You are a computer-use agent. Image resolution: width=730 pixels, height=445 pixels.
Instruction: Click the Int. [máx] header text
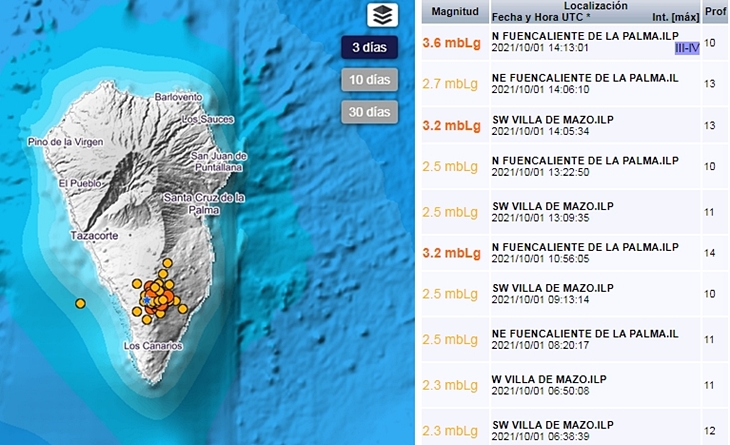coord(676,17)
